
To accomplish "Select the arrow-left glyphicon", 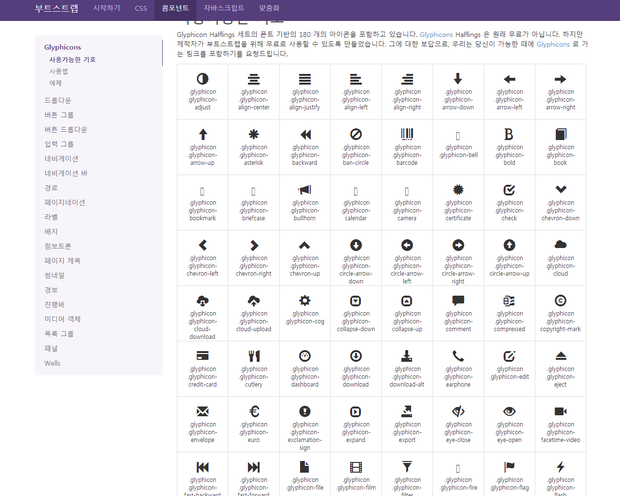I will [509, 79].
